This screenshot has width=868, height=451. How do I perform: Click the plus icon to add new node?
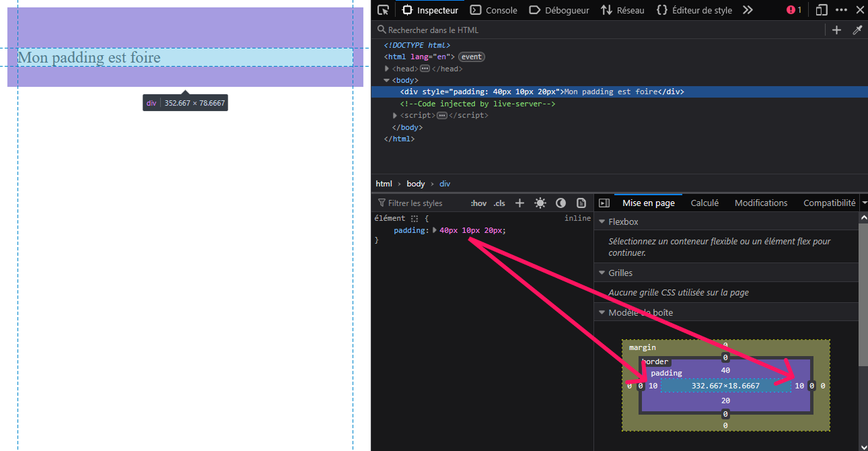click(836, 30)
